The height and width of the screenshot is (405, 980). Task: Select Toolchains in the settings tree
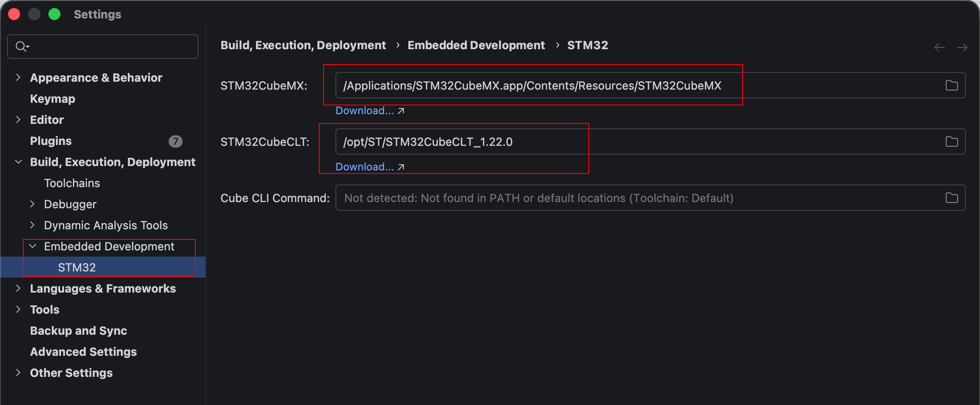tap(72, 183)
